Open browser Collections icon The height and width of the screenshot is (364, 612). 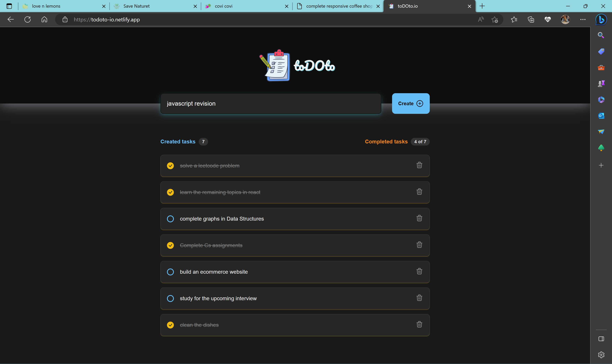[531, 20]
